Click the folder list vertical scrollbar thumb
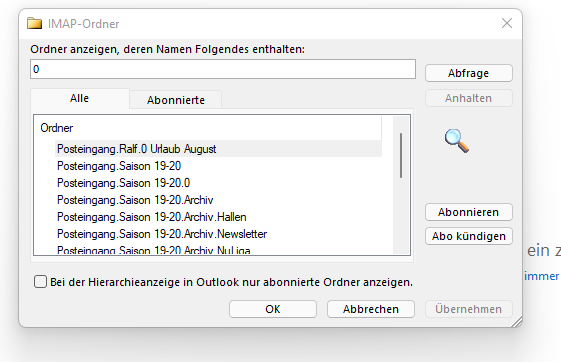Viewport: 561px width, 362px height. point(401,155)
